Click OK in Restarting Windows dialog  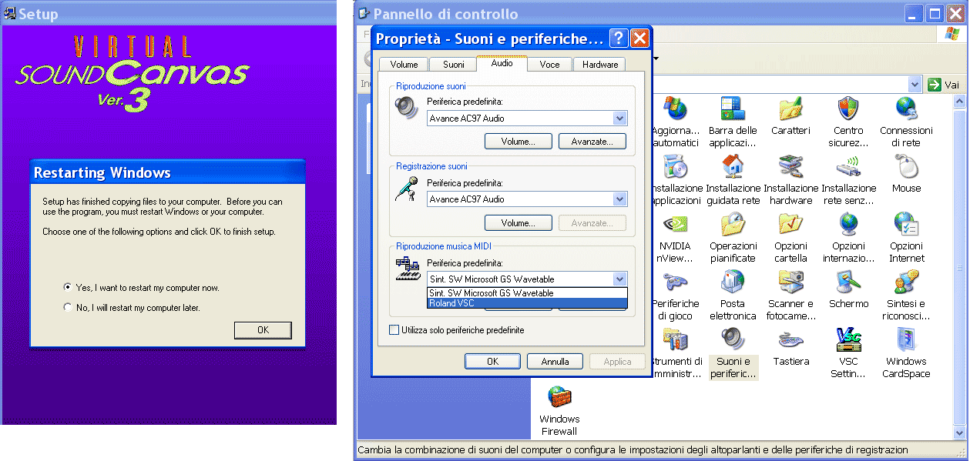click(x=263, y=330)
